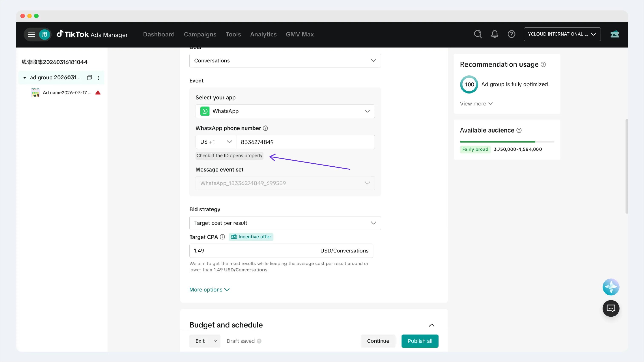Image resolution: width=644 pixels, height=362 pixels.
Task: Open the US +1 country code dropdown
Action: click(x=216, y=142)
